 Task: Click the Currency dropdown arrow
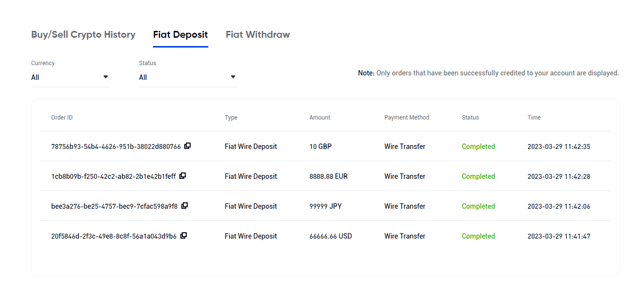point(105,77)
